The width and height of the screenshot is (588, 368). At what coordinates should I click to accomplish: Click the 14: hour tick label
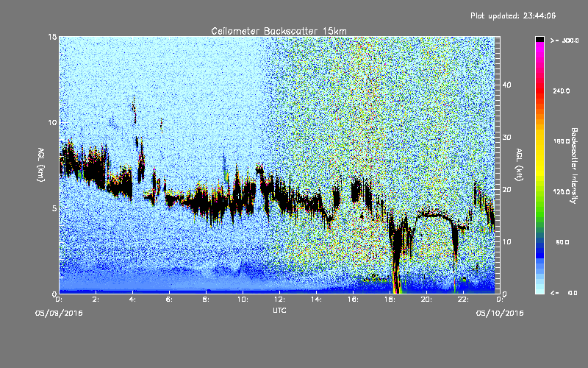[317, 300]
